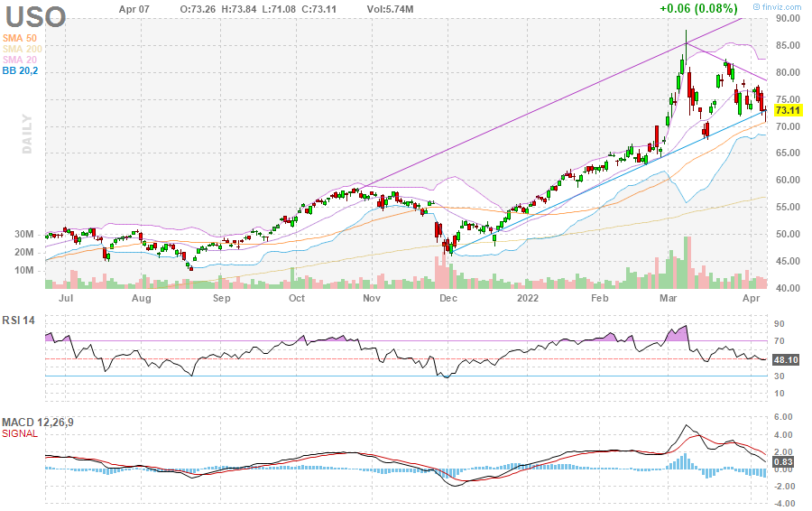Click the 60.00 price axis label

point(787,181)
